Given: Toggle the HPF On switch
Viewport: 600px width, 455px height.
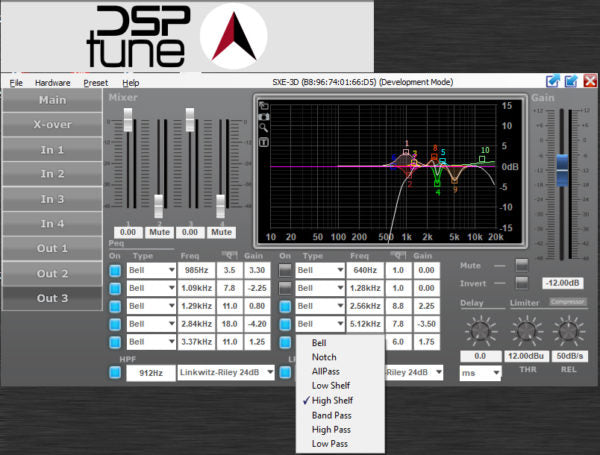Looking at the screenshot, I should 115,372.
